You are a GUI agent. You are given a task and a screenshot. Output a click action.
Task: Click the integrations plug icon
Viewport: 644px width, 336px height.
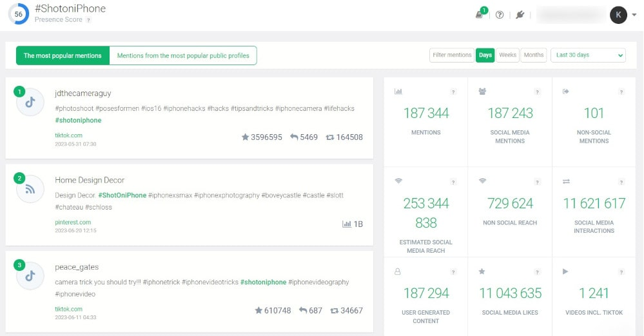tap(520, 15)
